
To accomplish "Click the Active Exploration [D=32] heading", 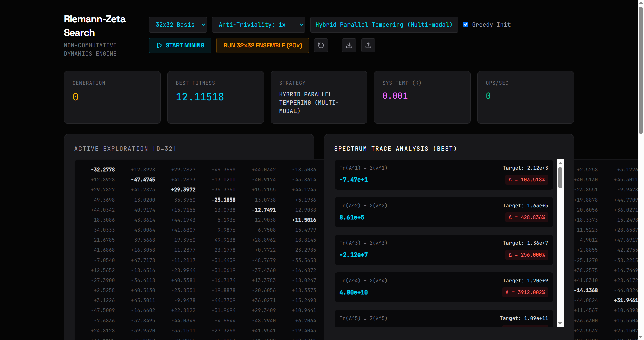I will point(125,149).
